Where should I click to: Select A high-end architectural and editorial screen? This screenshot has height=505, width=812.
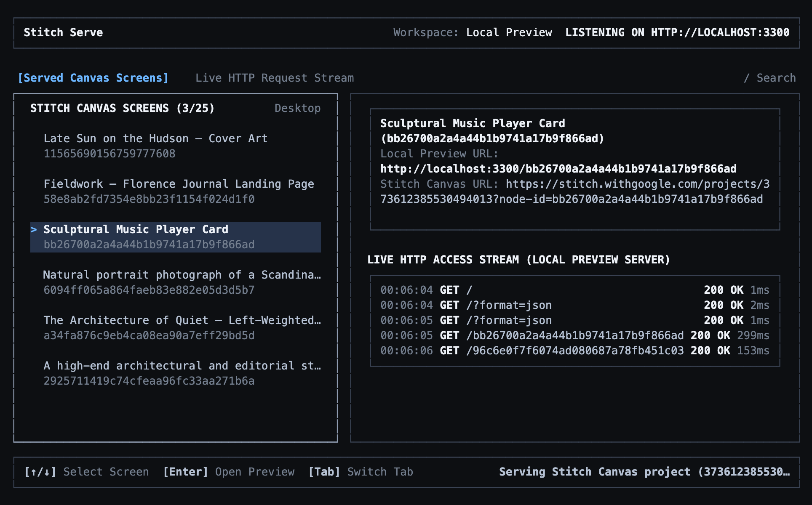click(176, 373)
